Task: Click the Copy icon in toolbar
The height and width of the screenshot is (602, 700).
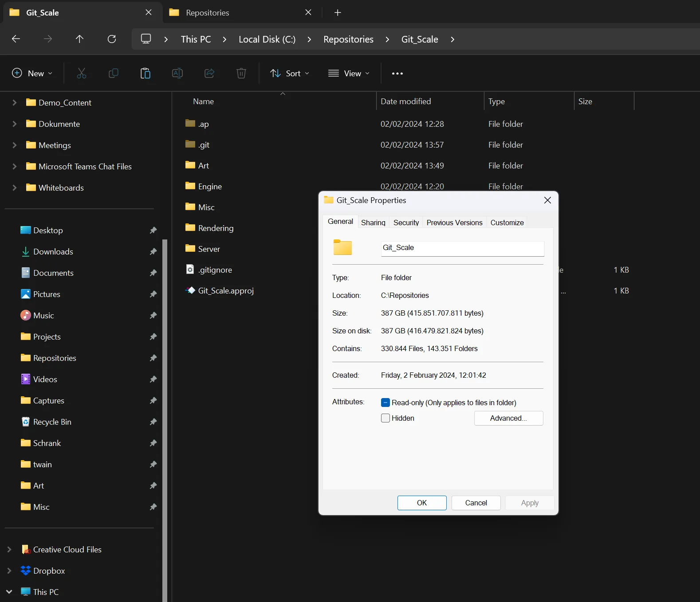Action: pos(114,73)
